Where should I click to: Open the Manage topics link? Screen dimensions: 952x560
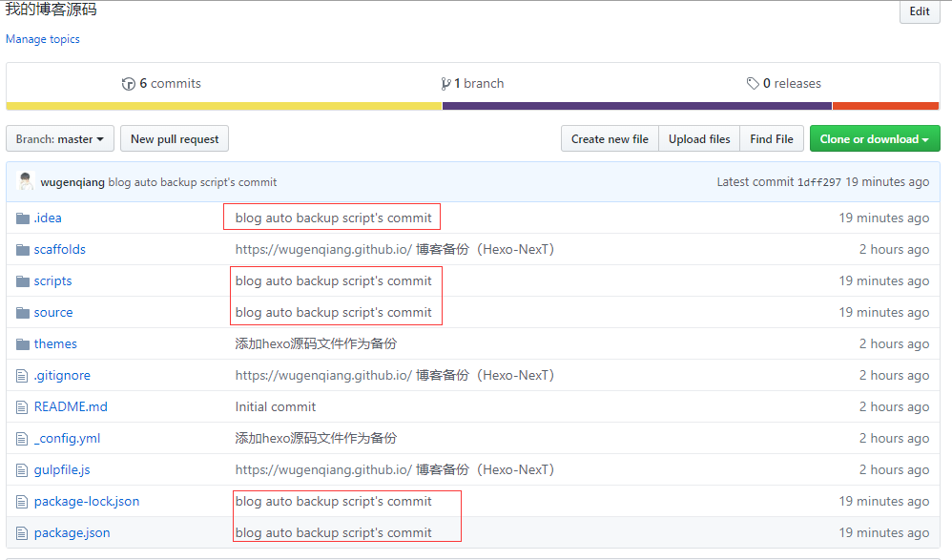[x=43, y=39]
